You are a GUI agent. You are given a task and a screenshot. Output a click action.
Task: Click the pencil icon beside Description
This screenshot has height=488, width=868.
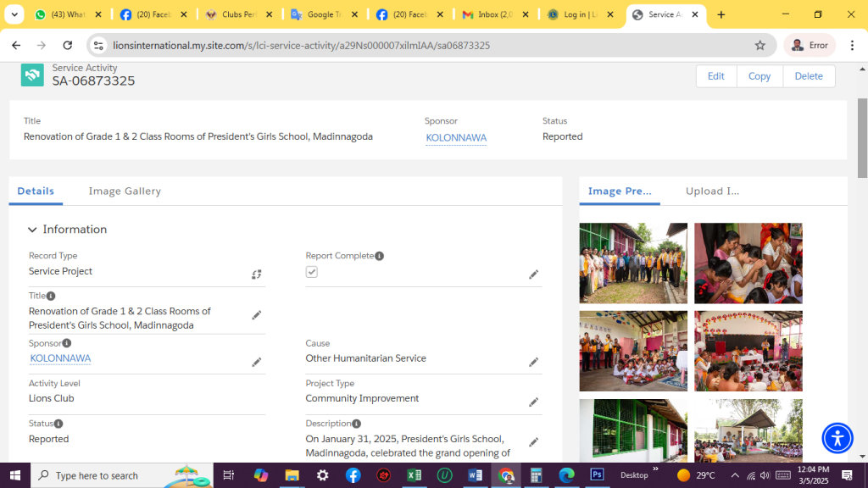click(x=534, y=442)
